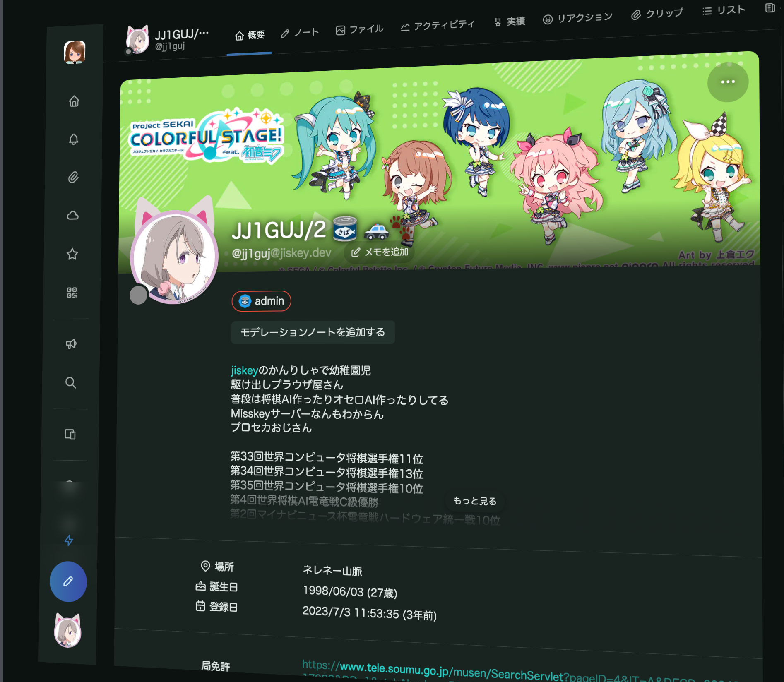Click the lightning bolt icon in the sidebar
Viewport: 784px width, 682px height.
(69, 540)
